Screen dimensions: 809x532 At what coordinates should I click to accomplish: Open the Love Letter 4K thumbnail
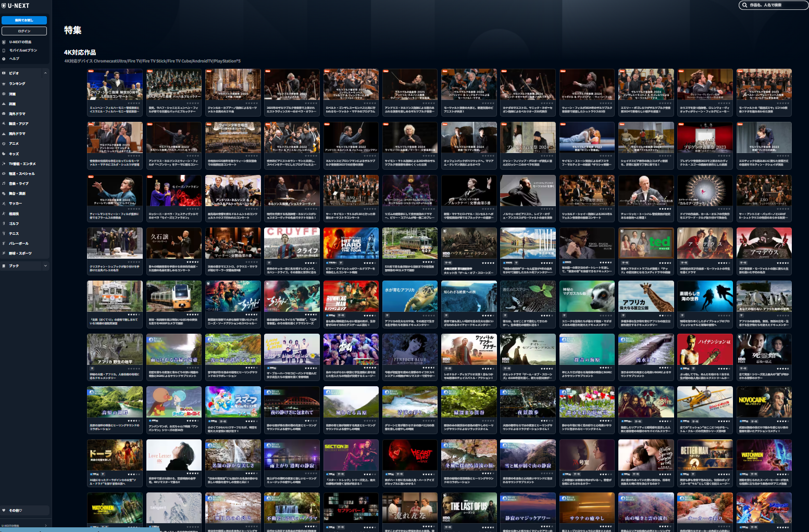coord(174,455)
